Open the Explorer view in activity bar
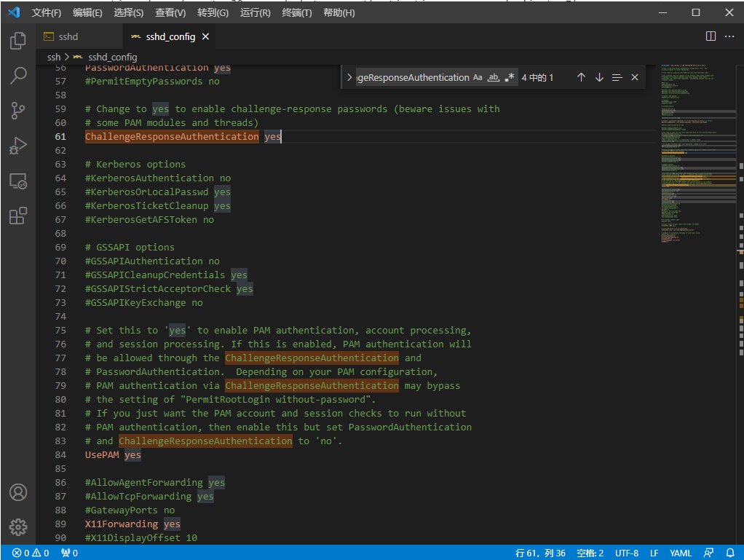744x560 pixels. (18, 41)
